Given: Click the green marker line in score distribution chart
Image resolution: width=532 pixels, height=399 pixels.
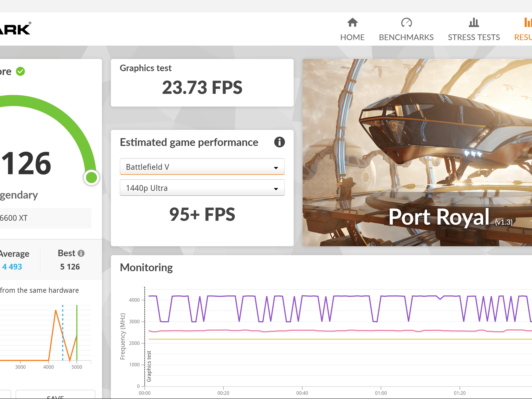Looking at the screenshot, I should pyautogui.click(x=77, y=332).
